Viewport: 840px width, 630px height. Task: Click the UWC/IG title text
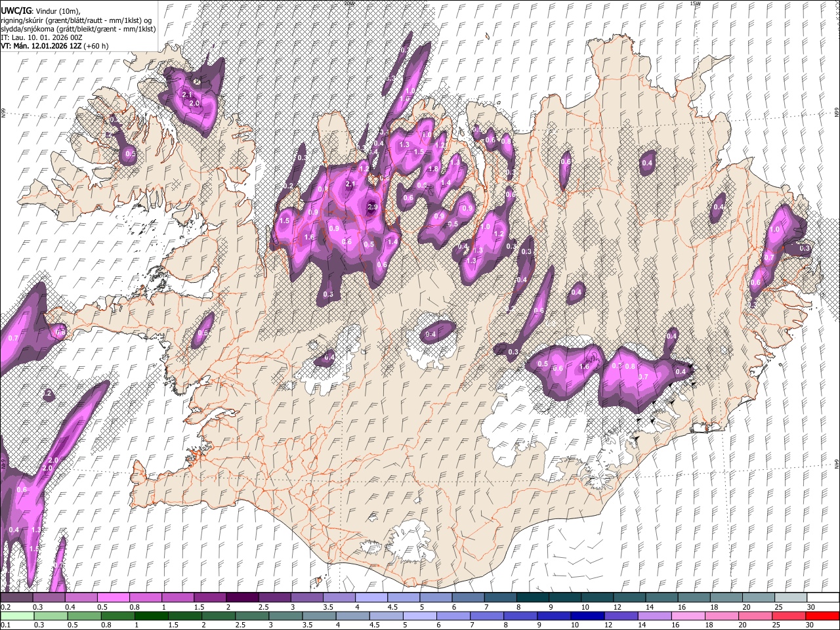16,10
